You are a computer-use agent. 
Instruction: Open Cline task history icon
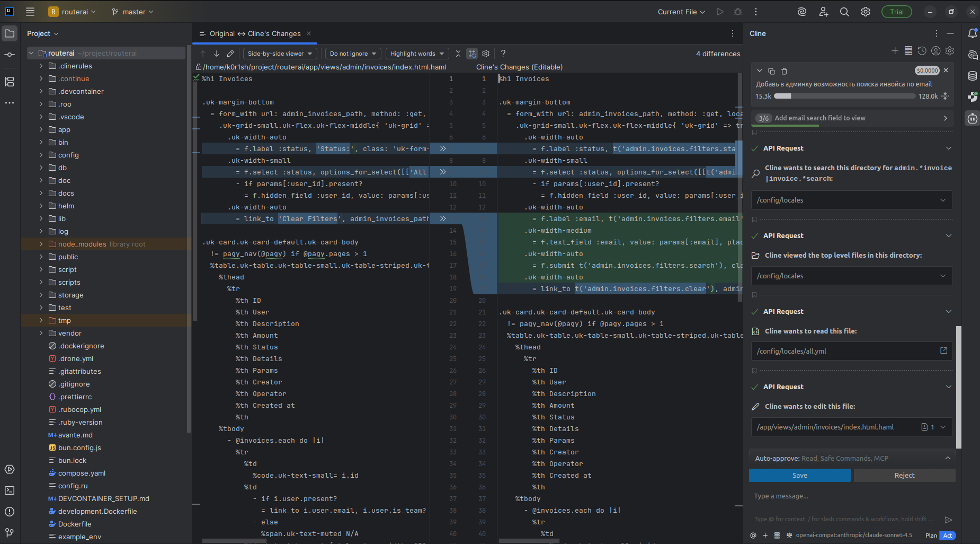click(x=923, y=50)
